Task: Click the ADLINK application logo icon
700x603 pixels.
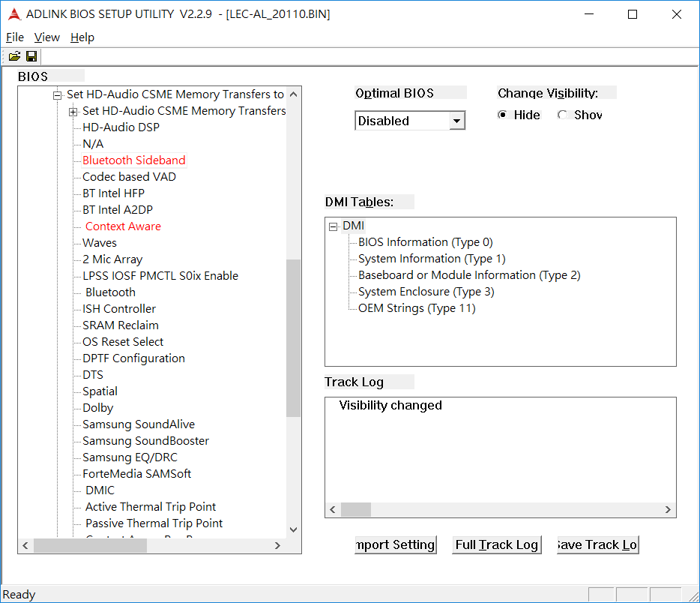Action: [x=14, y=14]
